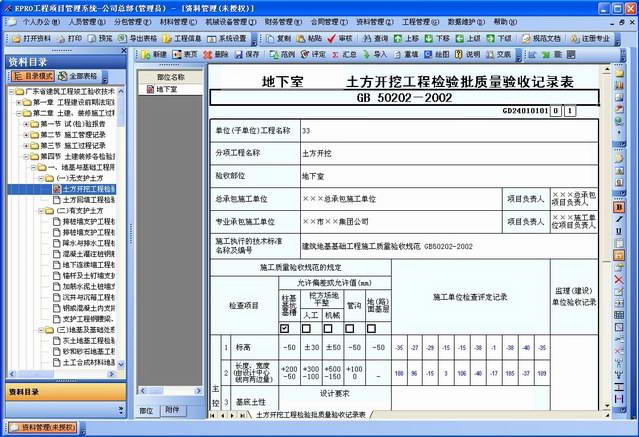Click the 范例 example icon

tap(274, 55)
